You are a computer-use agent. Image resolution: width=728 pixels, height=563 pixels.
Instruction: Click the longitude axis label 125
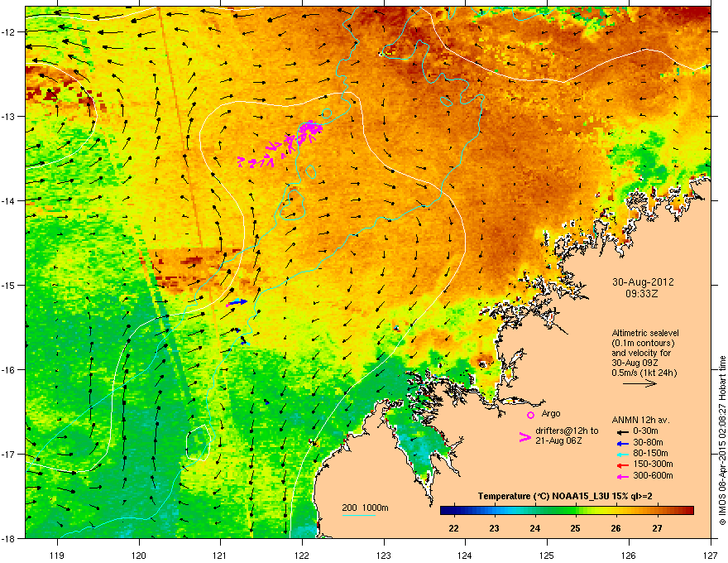point(547,555)
